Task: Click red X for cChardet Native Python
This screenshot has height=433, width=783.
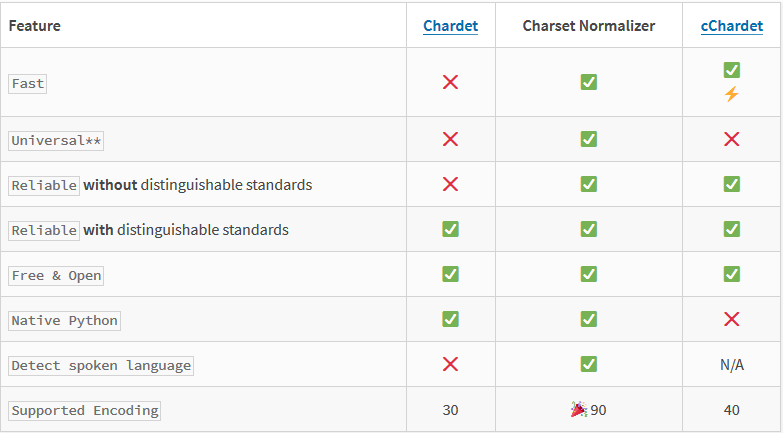Action: pos(731,319)
